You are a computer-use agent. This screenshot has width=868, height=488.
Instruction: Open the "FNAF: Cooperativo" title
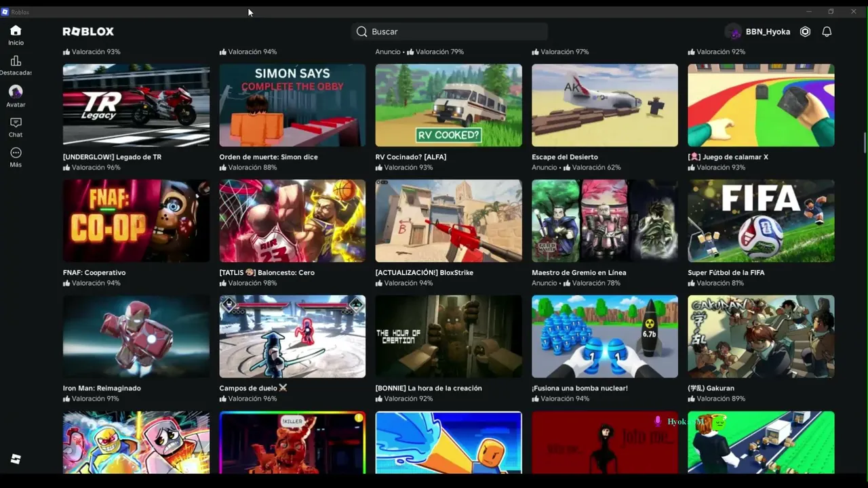click(94, 272)
